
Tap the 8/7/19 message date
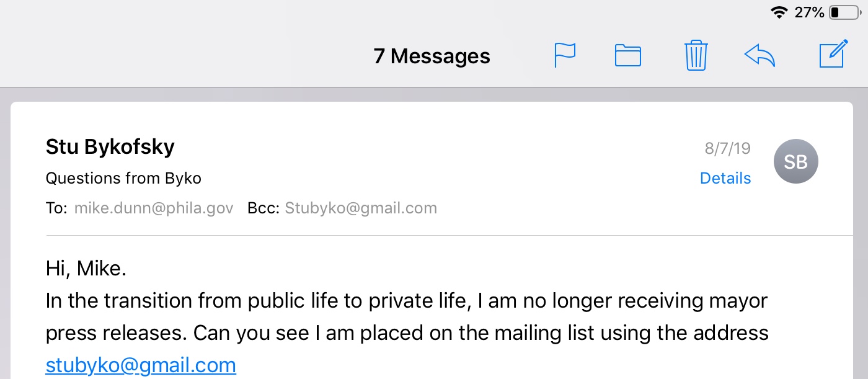click(727, 149)
